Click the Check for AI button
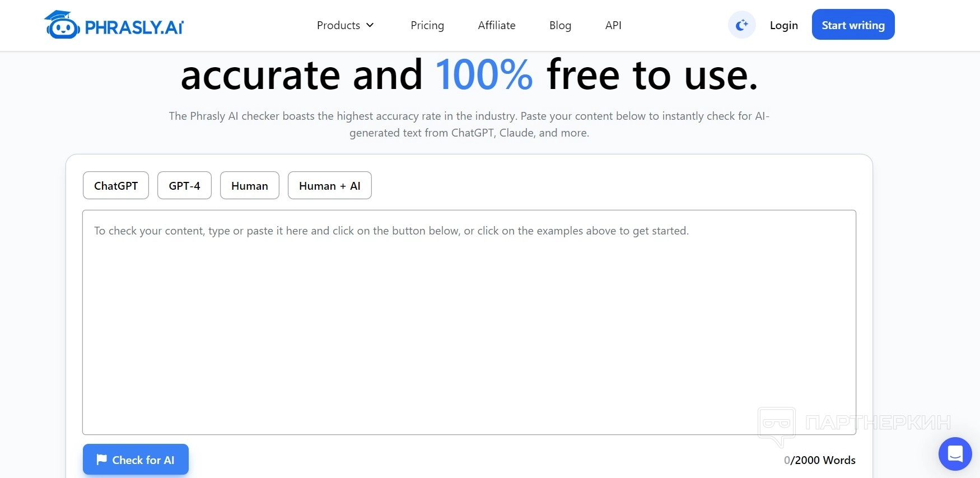Viewport: 980px width, 478px height. [136, 460]
